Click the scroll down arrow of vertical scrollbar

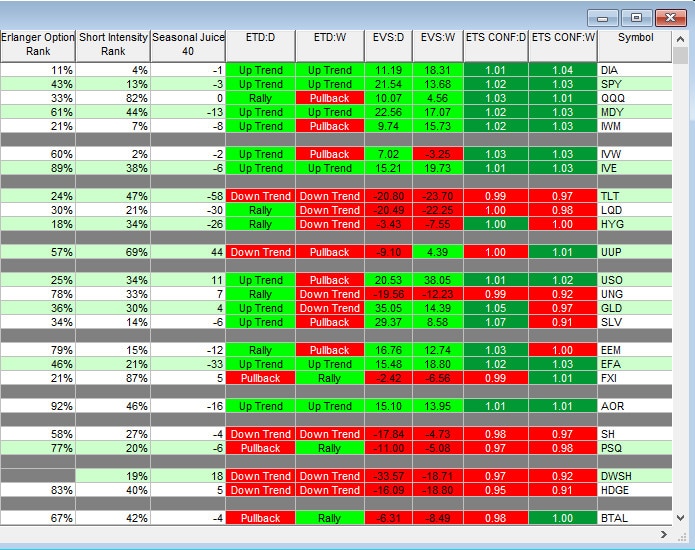(680, 518)
